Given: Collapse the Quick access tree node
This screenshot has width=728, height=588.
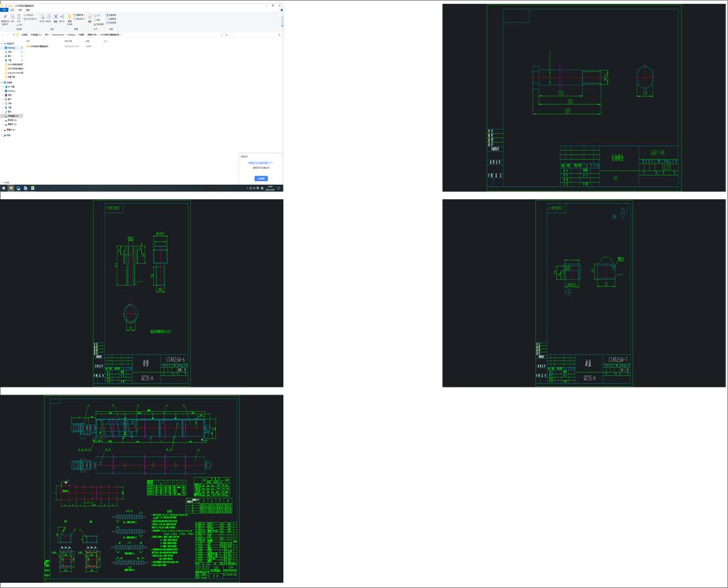Looking at the screenshot, I should (2, 44).
